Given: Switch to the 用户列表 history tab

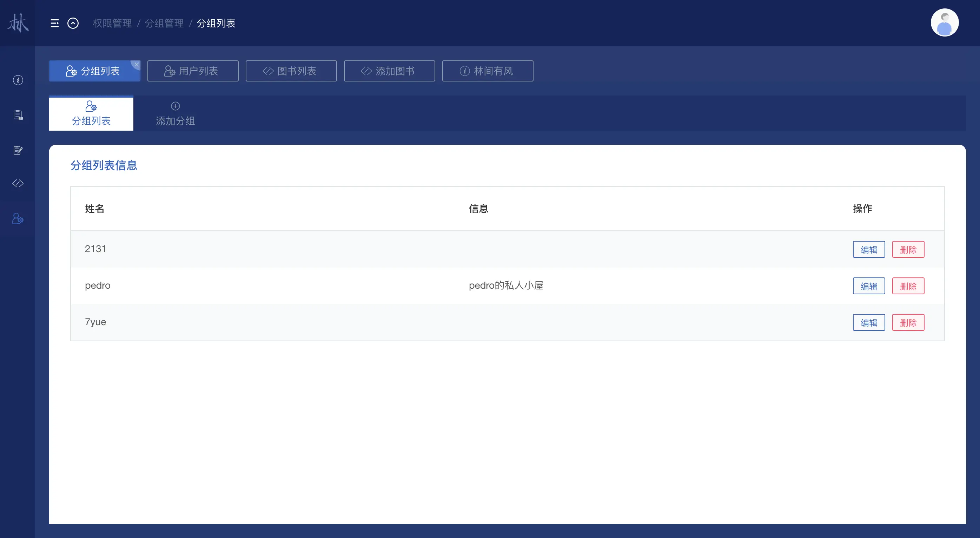Looking at the screenshot, I should (x=193, y=71).
